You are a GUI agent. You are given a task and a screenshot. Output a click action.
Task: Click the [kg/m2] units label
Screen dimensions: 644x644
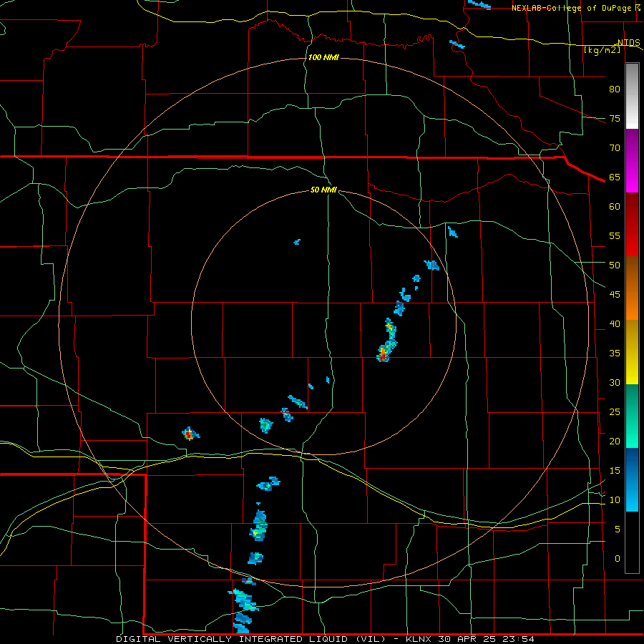tap(602, 50)
